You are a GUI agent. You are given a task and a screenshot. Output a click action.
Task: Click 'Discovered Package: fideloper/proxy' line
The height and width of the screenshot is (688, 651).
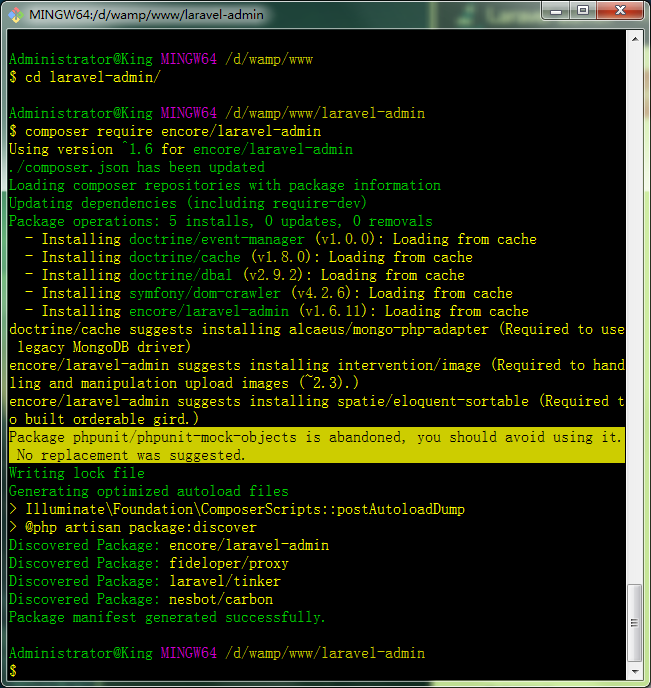pos(149,563)
